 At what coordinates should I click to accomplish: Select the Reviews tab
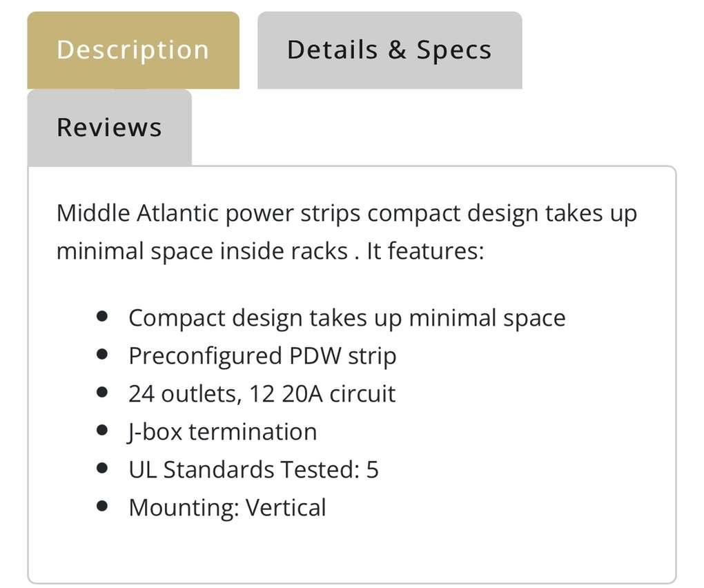coord(109,128)
